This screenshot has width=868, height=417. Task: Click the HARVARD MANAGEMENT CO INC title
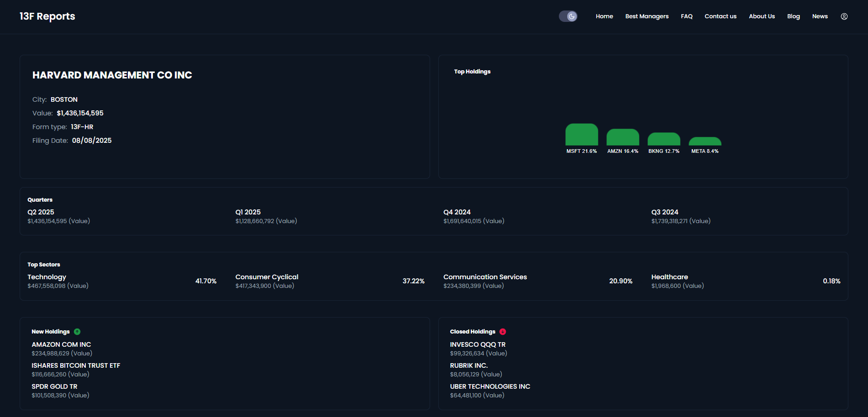click(x=112, y=75)
